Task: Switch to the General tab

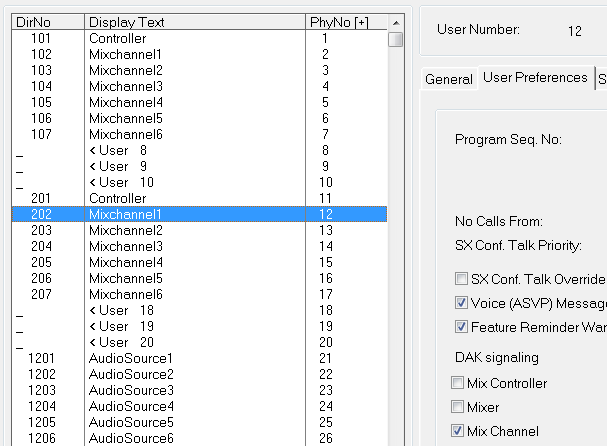Action: click(448, 79)
